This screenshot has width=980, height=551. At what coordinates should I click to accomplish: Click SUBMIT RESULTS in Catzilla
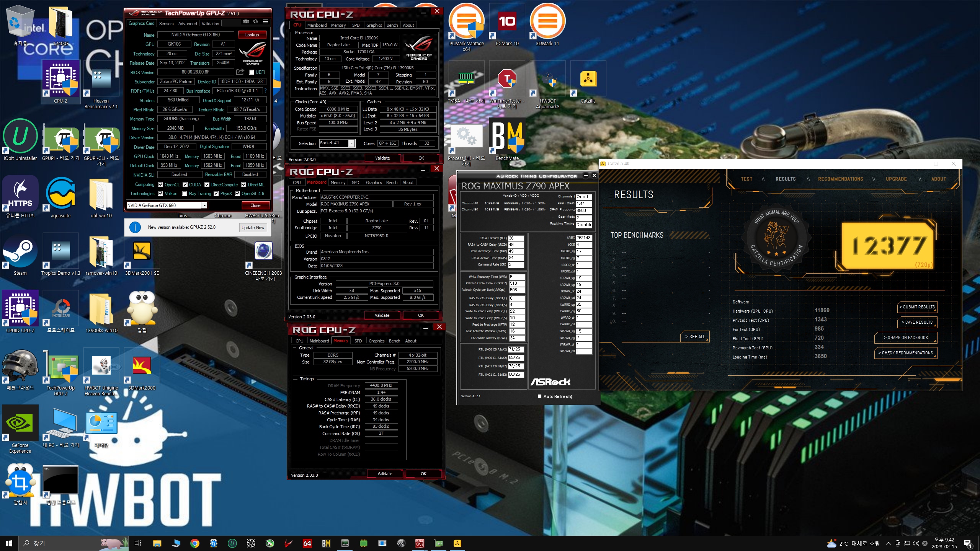point(917,307)
